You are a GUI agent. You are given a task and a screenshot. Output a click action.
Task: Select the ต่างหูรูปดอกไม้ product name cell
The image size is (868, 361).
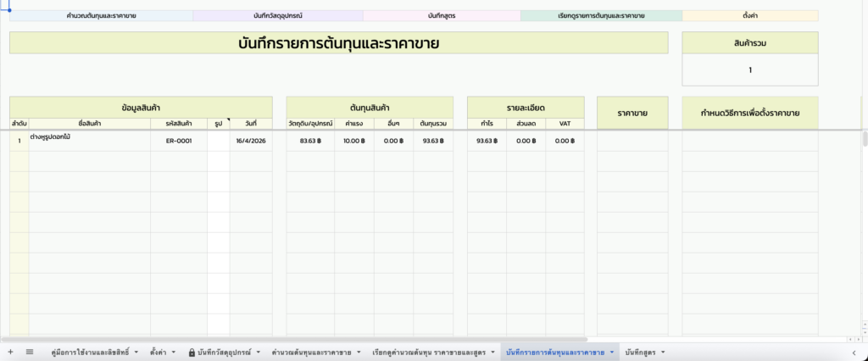(x=90, y=141)
